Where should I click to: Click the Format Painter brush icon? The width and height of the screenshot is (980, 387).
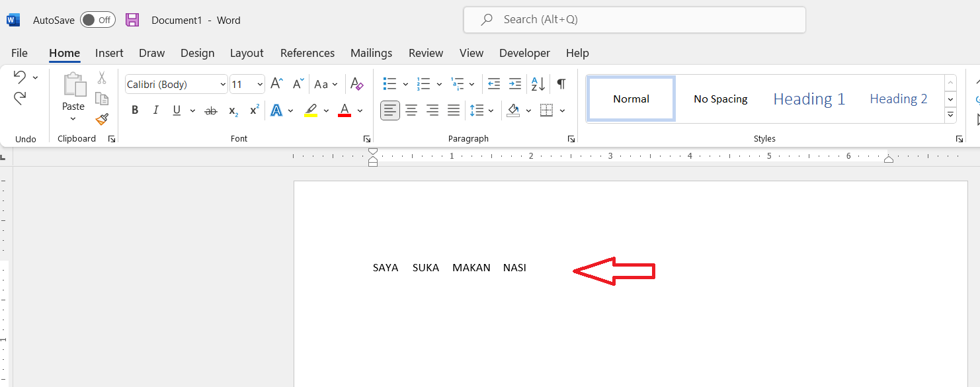[102, 120]
